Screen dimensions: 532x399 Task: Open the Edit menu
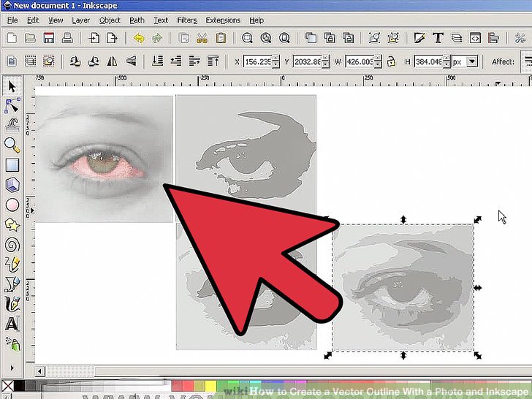click(33, 20)
